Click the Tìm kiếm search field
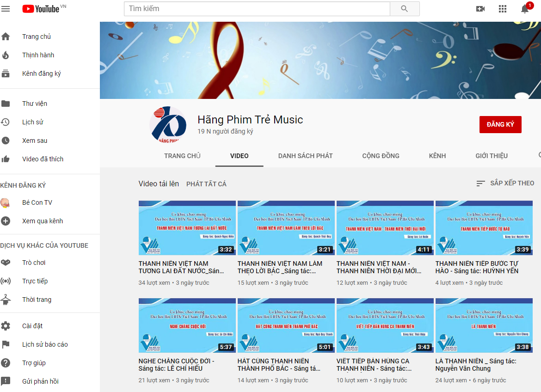Viewport: 541px width, 392px height. [257, 9]
